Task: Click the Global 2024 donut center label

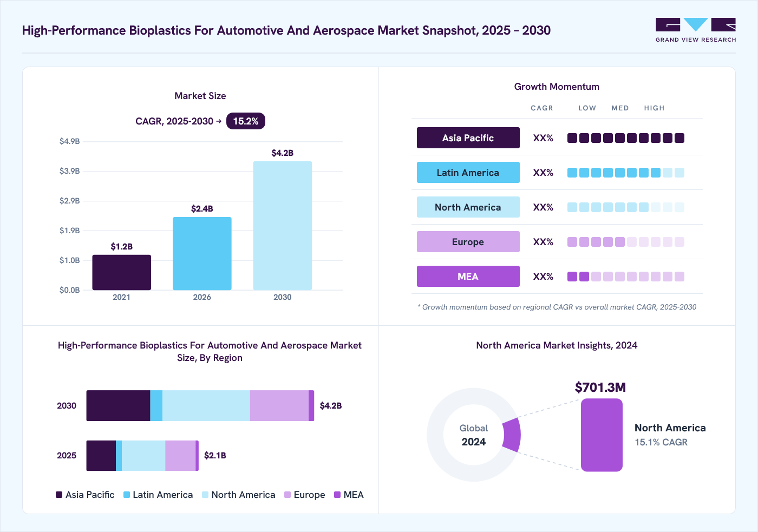Action: point(474,435)
